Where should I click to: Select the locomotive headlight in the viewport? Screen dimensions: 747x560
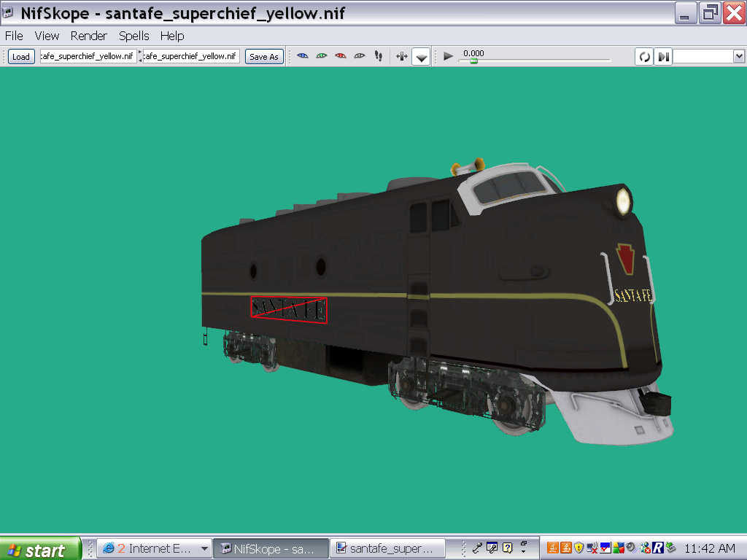coord(623,201)
